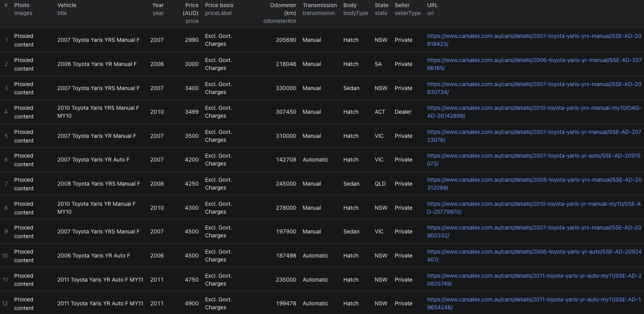Select the odometer value 142708
Screen dimensions: 644x314
pos(286,160)
